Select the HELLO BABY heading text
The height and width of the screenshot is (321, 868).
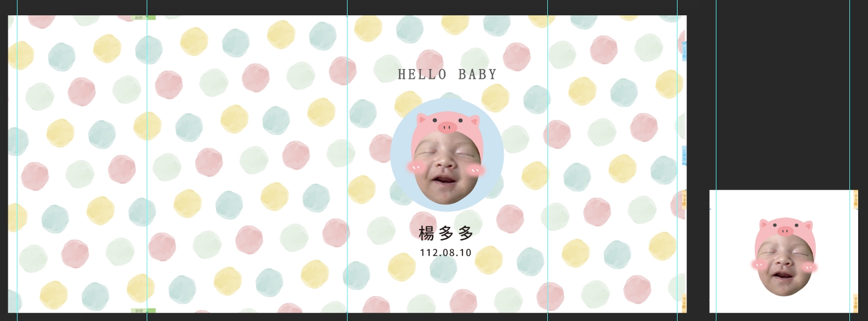[447, 74]
